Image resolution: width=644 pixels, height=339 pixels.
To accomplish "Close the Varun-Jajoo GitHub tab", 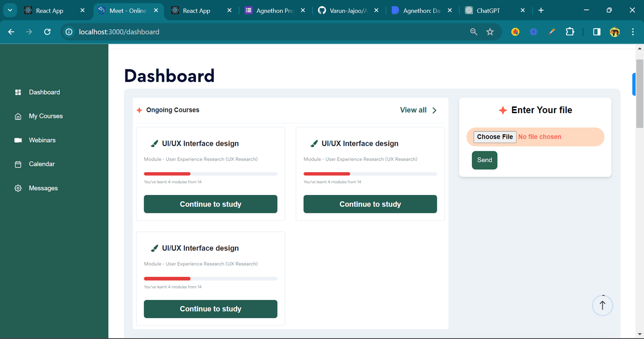I will 376,10.
